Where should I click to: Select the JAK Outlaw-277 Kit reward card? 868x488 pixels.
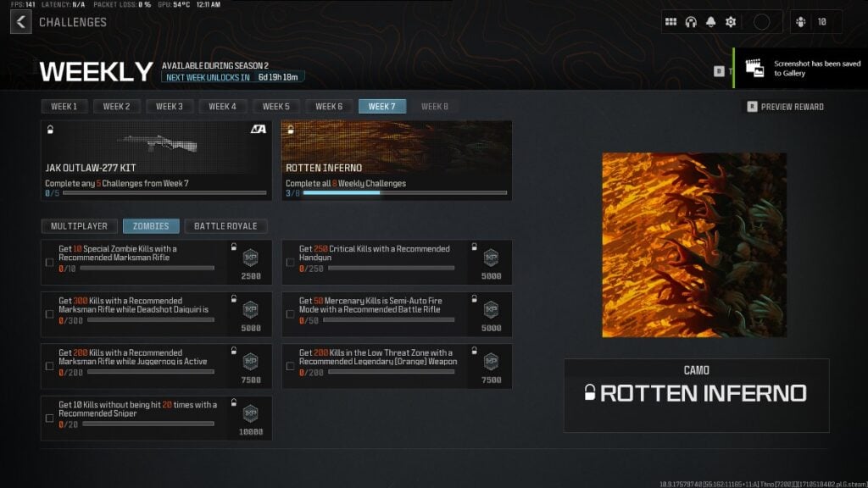[157, 159]
